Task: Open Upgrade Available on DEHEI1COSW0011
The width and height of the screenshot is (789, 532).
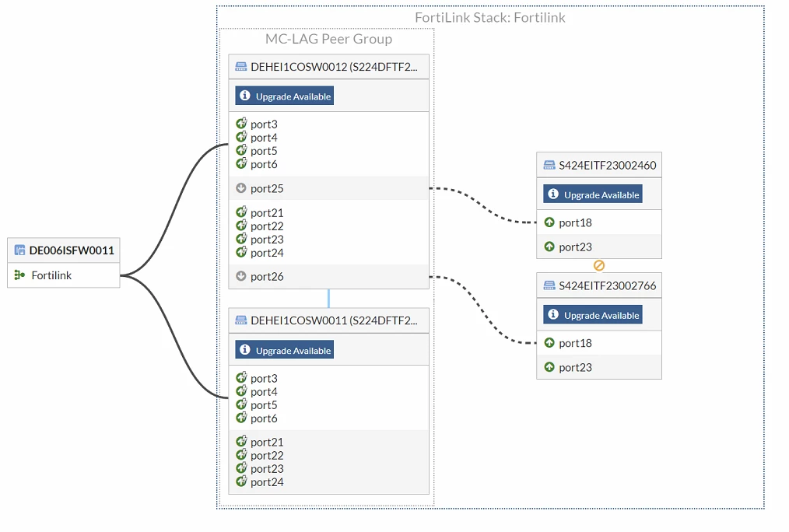Action: (284, 350)
